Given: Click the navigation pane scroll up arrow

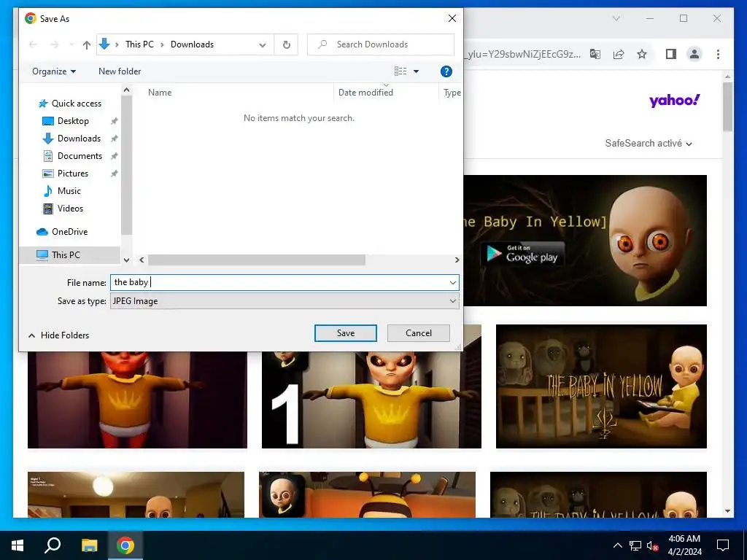Looking at the screenshot, I should click(126, 90).
